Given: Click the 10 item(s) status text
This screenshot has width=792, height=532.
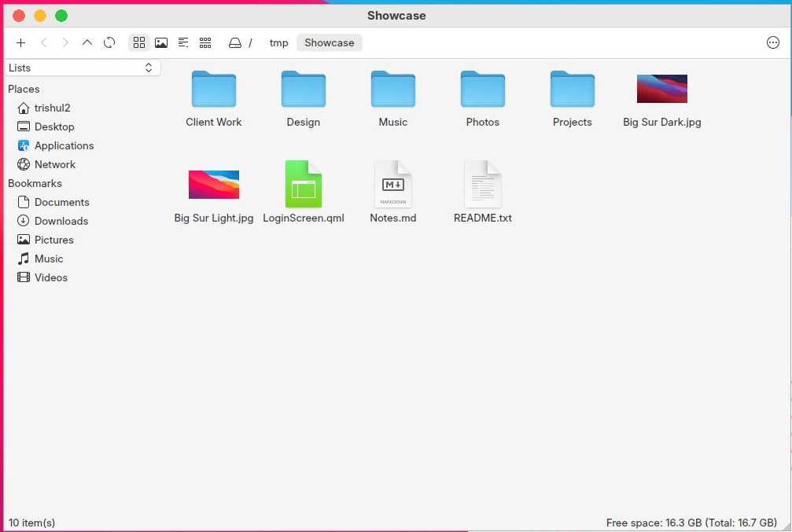Looking at the screenshot, I should point(31,523).
